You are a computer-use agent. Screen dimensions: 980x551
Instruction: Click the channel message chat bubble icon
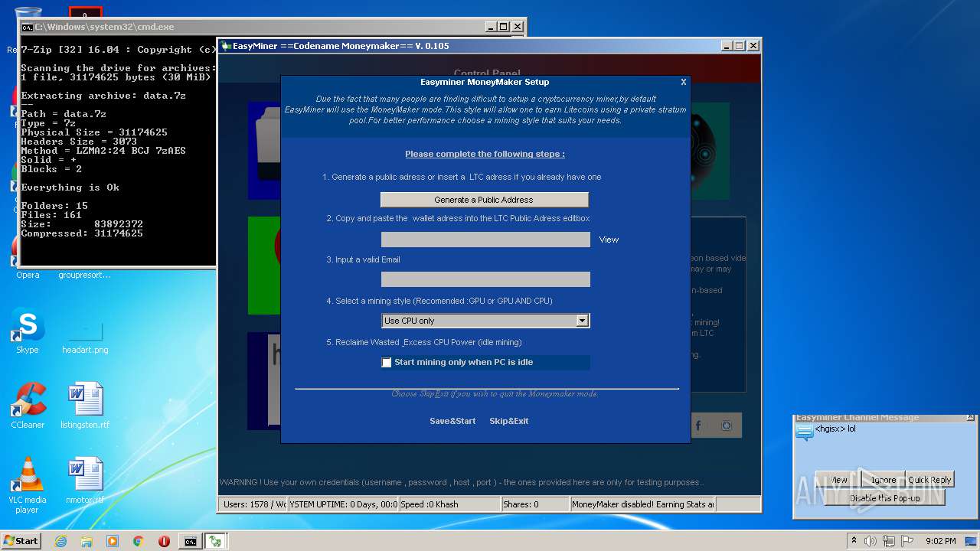pyautogui.click(x=804, y=433)
